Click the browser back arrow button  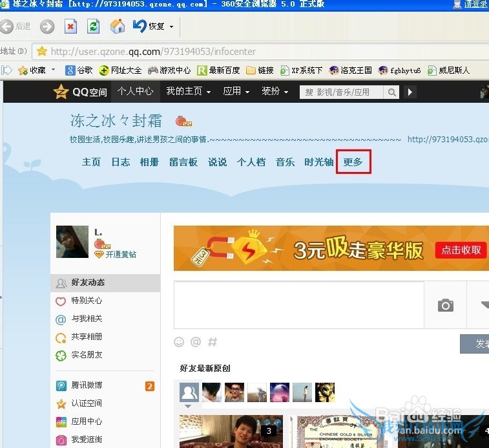coord(6,27)
